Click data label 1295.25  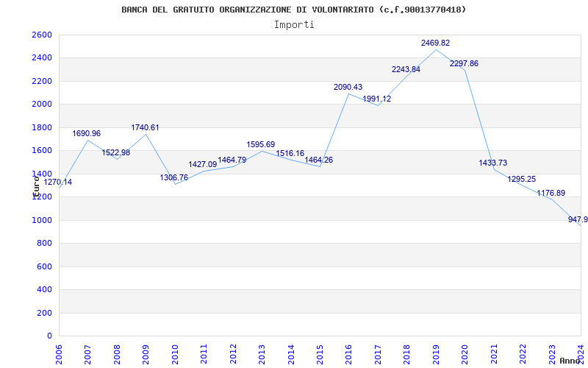click(522, 179)
